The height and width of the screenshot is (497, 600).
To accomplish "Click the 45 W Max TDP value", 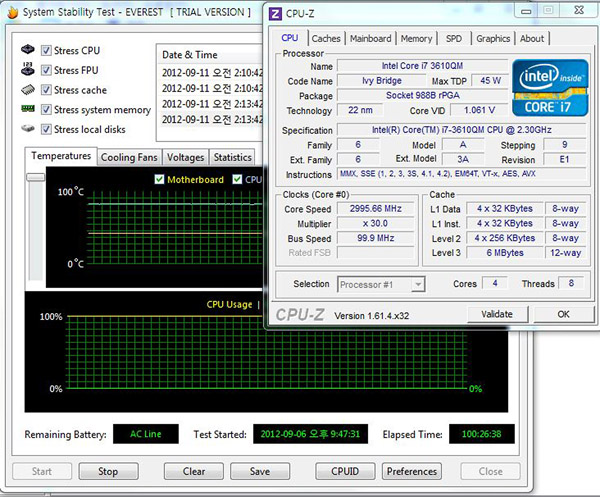I will 490,81.
